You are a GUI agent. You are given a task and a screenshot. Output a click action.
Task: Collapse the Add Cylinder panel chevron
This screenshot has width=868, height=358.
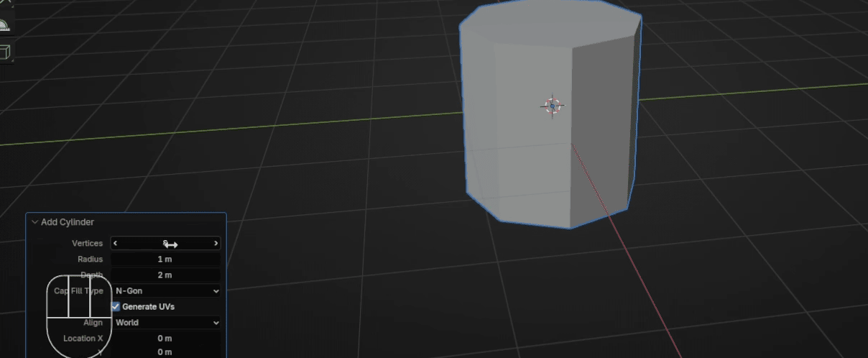[x=34, y=223]
